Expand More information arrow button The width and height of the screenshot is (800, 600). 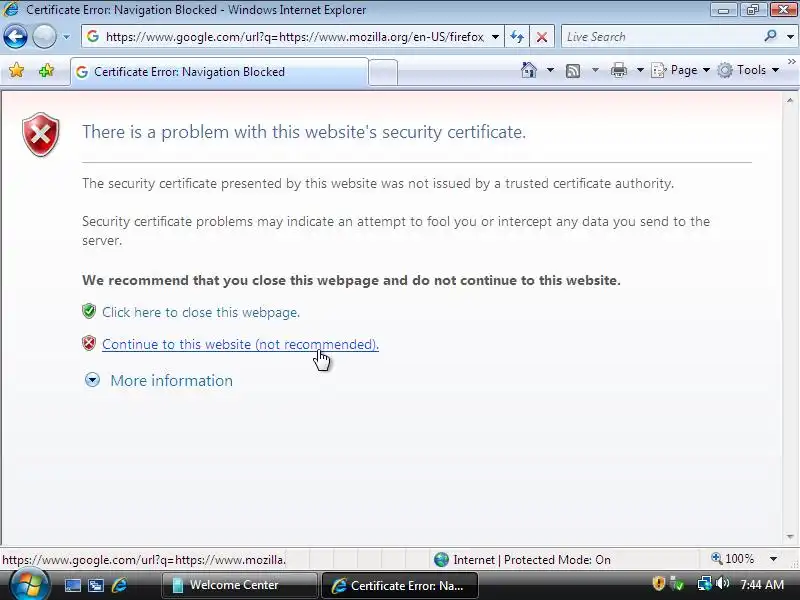point(92,380)
